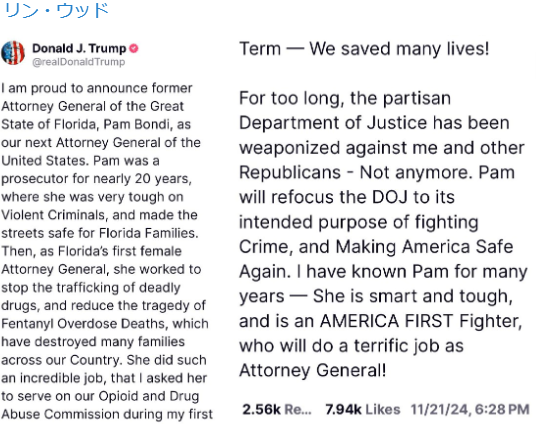Click the 11/21/24, 6:28 PM timestamp

[470, 409]
